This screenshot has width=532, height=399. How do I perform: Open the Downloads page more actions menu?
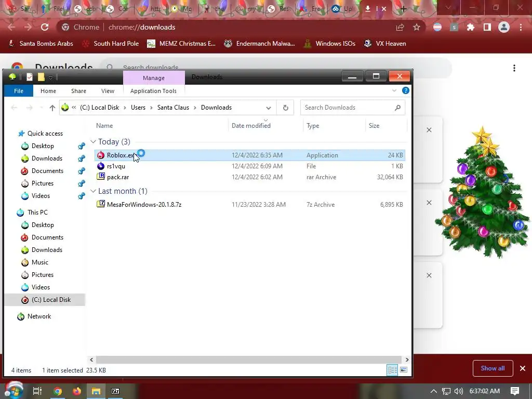click(x=514, y=68)
